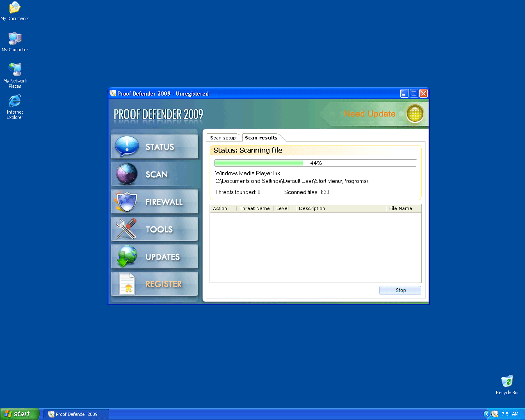Expand hidden system tray icons arrow

tap(486, 414)
